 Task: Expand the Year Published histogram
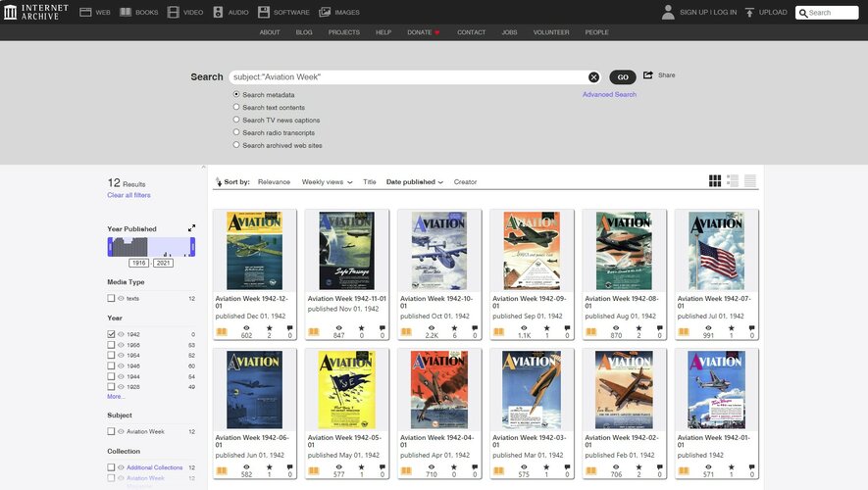point(191,228)
